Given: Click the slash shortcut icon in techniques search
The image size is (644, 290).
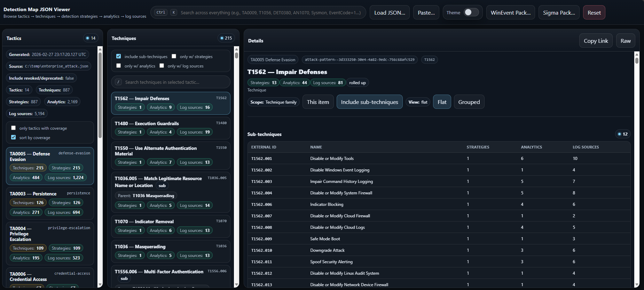Looking at the screenshot, I should click(x=118, y=82).
